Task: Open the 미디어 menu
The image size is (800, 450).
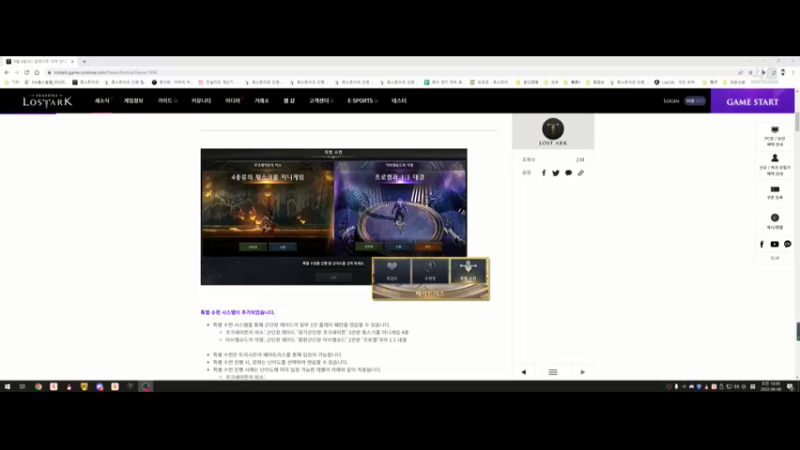Action: 233,101
